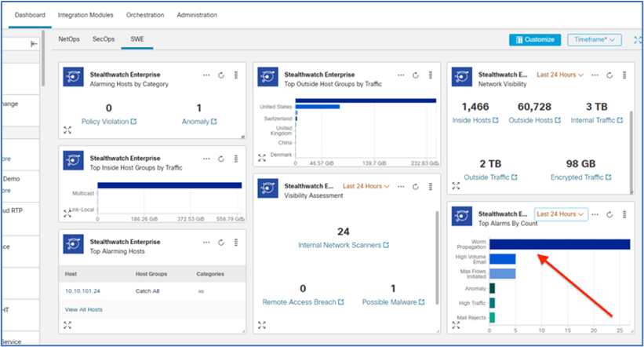Open the Dashboard top menu

[30, 15]
